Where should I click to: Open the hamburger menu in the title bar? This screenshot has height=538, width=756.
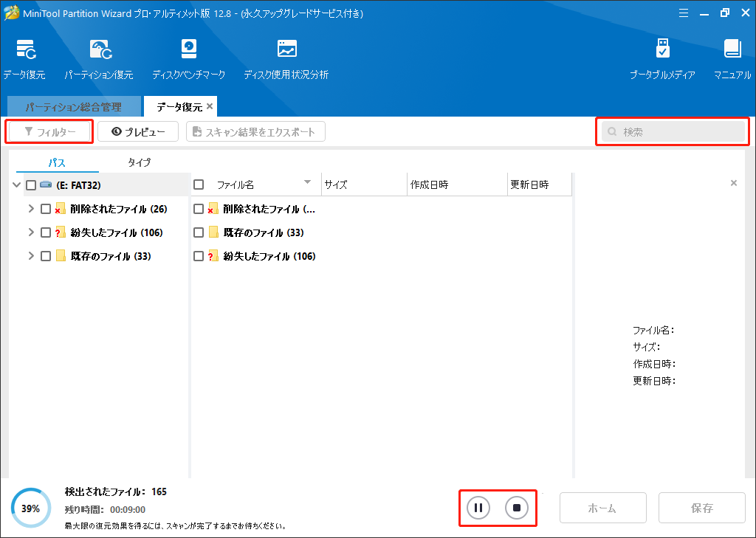coord(683,13)
